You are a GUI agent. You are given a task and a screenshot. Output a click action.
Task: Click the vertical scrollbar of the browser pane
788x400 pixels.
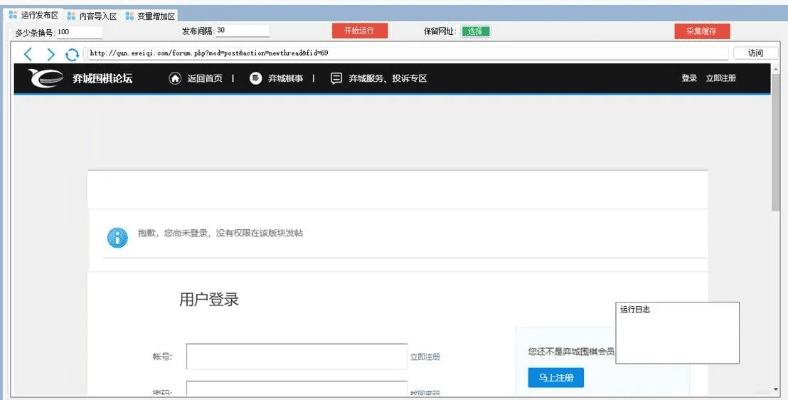tap(775, 143)
